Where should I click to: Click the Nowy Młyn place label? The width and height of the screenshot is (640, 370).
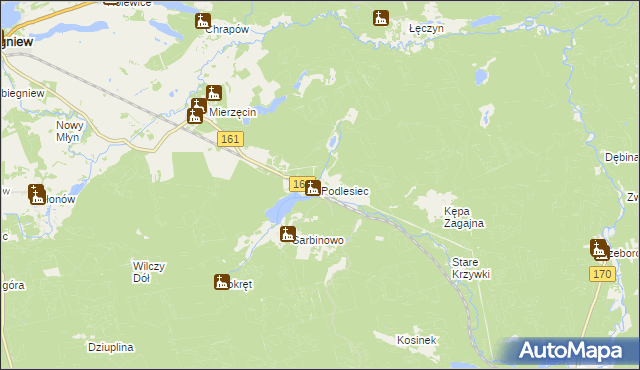(x=69, y=131)
